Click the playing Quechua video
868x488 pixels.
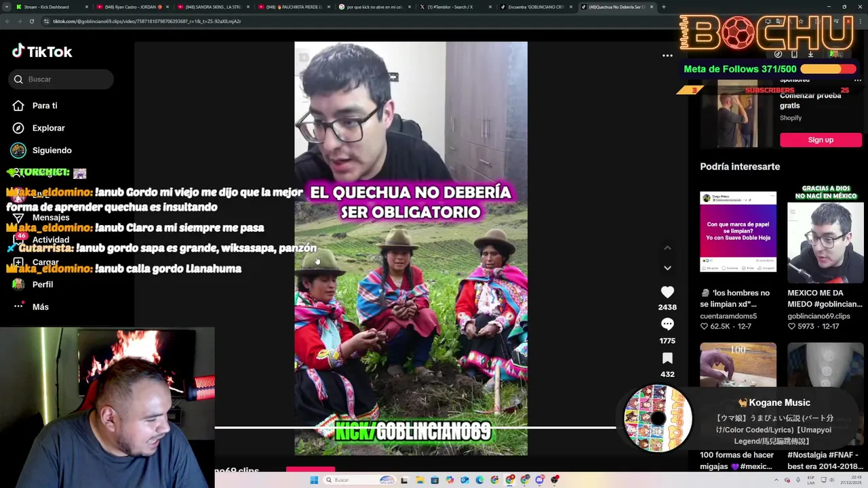[x=411, y=248]
